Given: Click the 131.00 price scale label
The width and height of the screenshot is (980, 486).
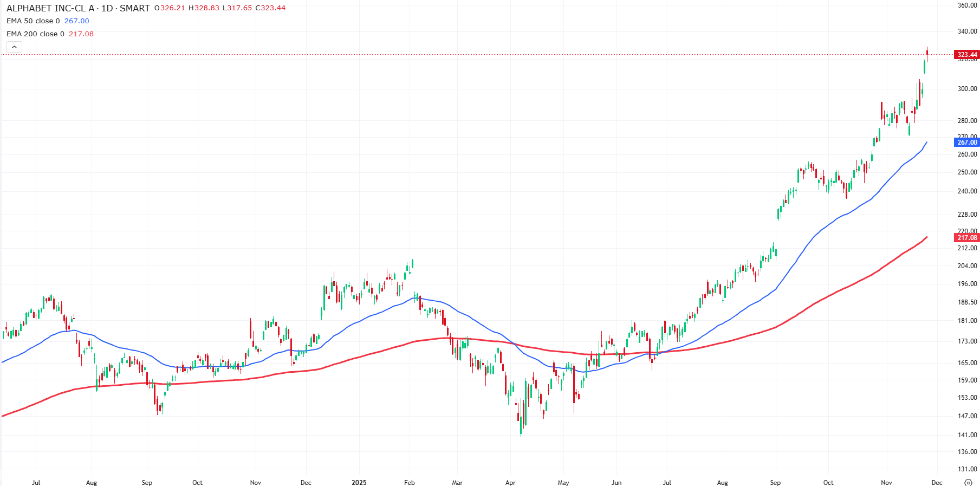Looking at the screenshot, I should pyautogui.click(x=967, y=469).
